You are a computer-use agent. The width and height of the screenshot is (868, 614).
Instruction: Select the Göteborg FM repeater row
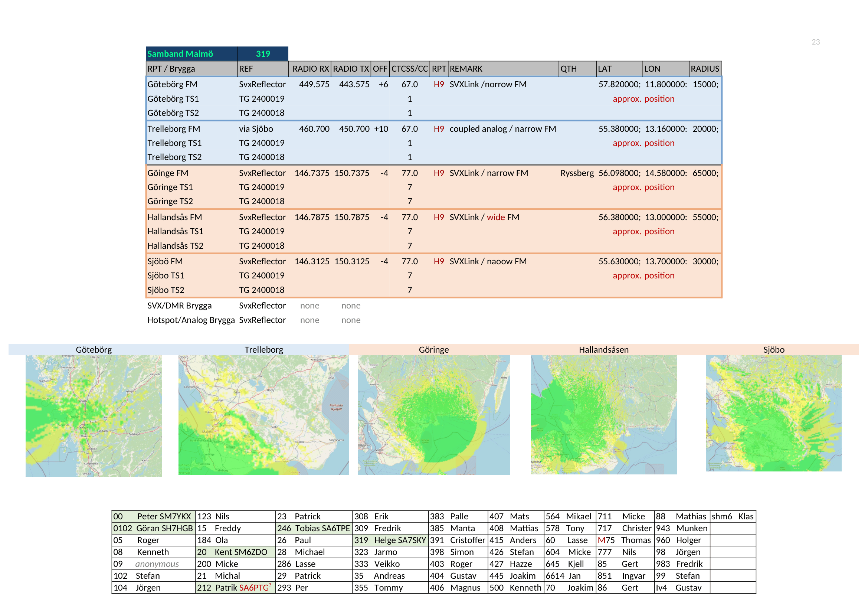pyautogui.click(x=433, y=84)
